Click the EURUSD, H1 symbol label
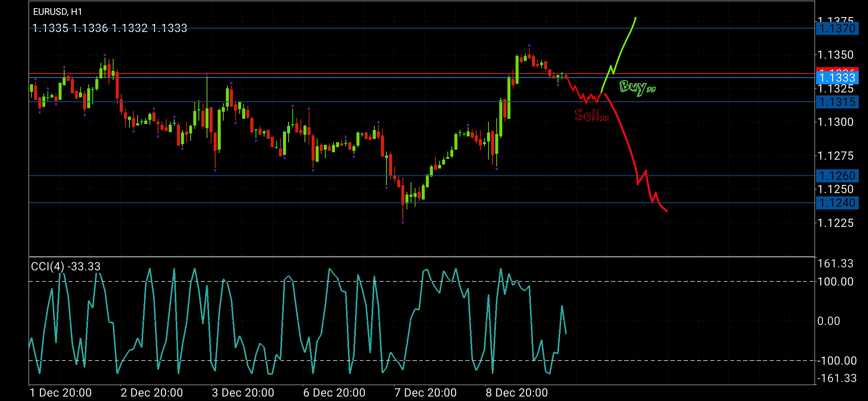Viewport: 868px width, 401px height. click(57, 12)
